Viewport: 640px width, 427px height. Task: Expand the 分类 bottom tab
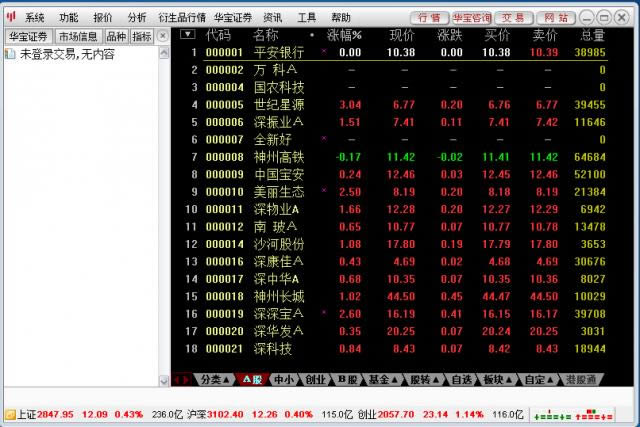tap(214, 380)
